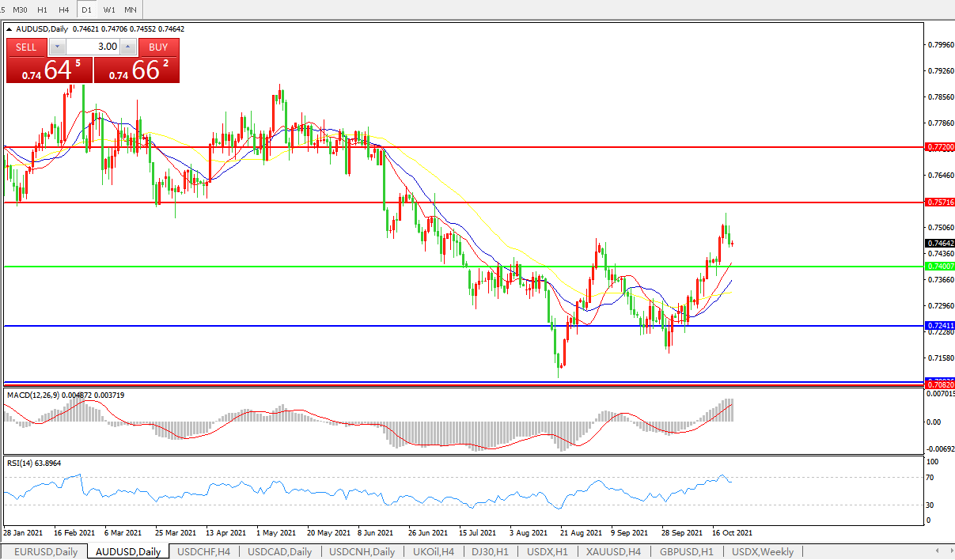Image resolution: width=955 pixels, height=560 pixels.
Task: Collapse the one-click trading panel triangle
Action: [x=9, y=29]
